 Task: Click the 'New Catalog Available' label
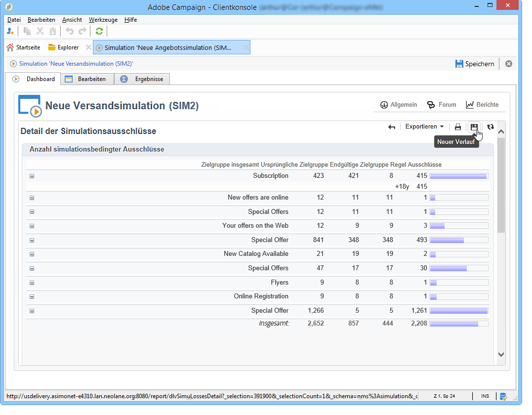click(x=256, y=254)
